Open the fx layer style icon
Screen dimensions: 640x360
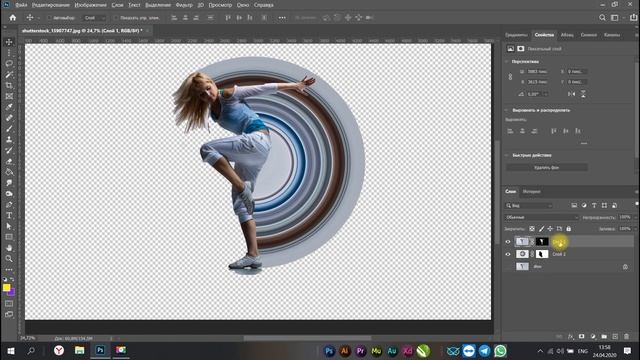pyautogui.click(x=571, y=336)
